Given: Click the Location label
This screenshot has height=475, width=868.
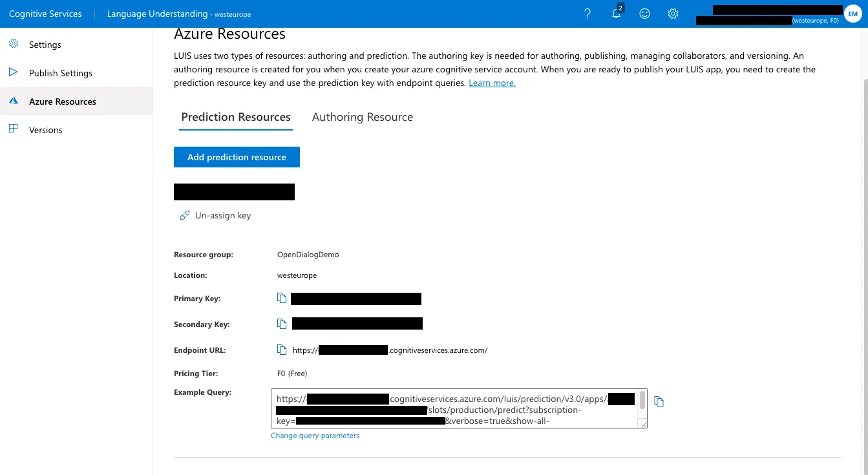Looking at the screenshot, I should point(191,275).
